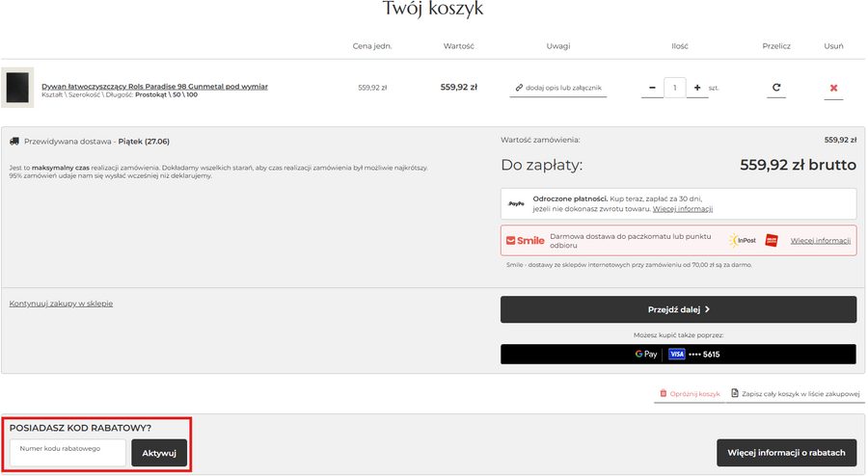Click the quantity input field
Viewport: 868px width, 476px height.
pyautogui.click(x=674, y=88)
